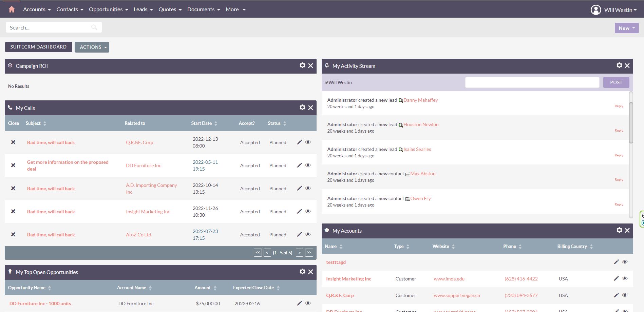View testttagd account details eye icon
644x312 pixels.
[625, 262]
